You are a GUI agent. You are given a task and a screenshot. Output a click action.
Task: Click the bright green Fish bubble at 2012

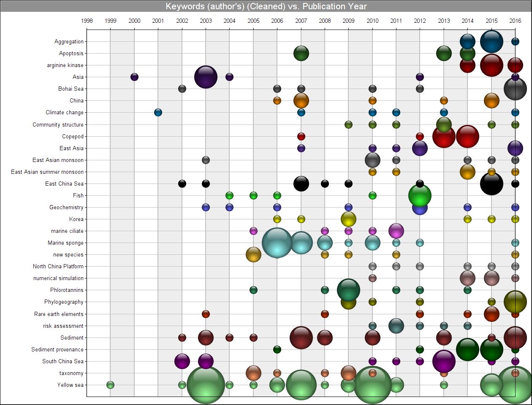point(420,195)
